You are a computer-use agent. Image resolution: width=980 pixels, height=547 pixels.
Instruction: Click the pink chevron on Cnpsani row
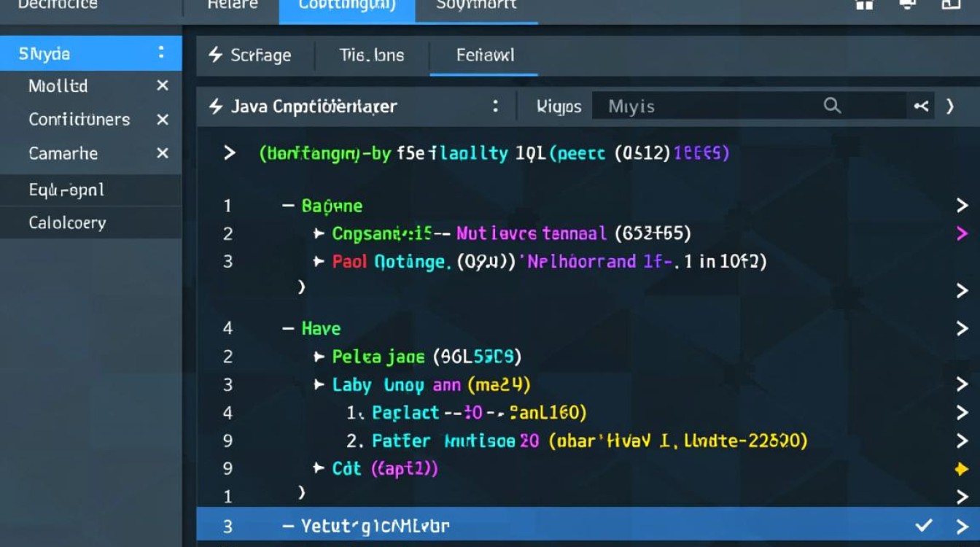pos(962,233)
